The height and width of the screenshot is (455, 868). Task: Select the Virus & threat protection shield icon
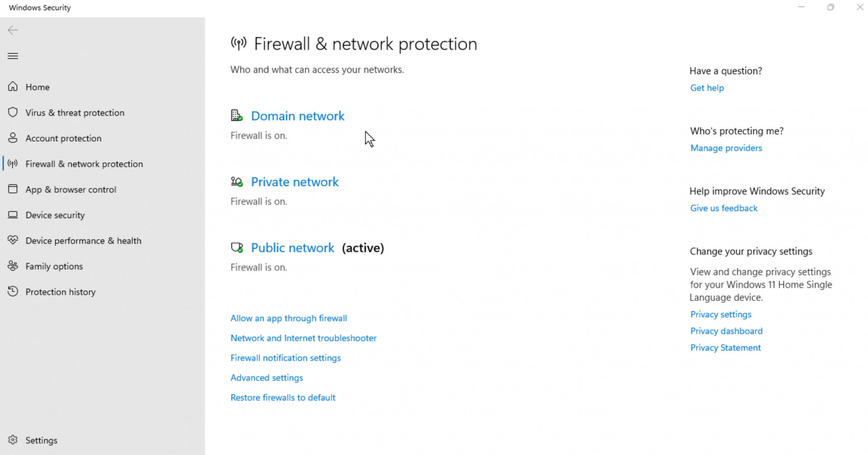pyautogui.click(x=13, y=113)
